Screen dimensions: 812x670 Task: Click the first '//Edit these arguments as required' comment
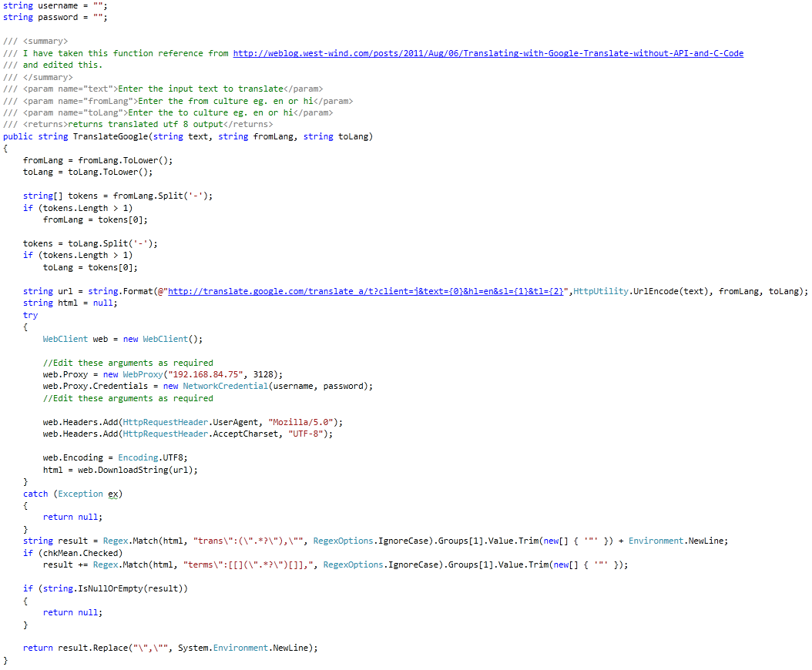(128, 363)
